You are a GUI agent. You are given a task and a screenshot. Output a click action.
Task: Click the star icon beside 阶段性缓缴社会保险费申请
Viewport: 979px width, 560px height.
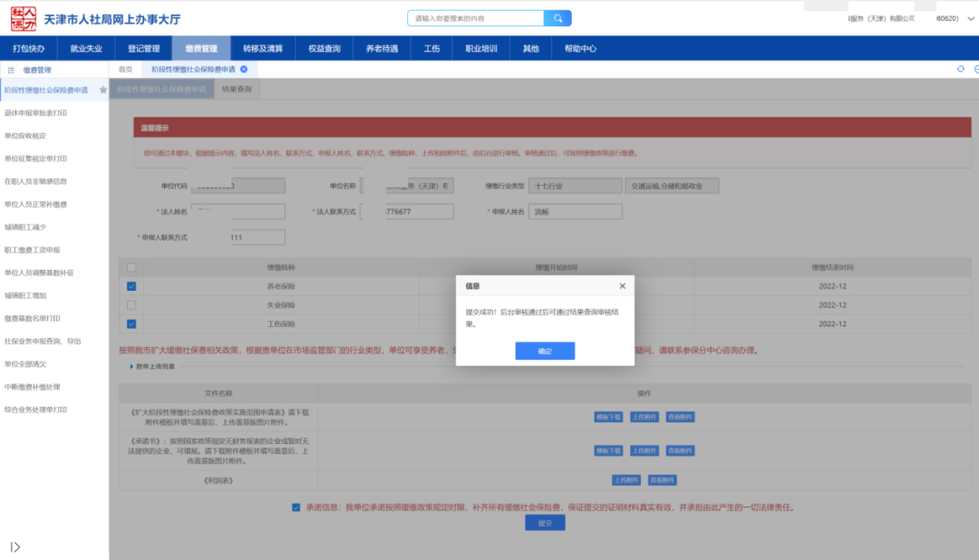point(102,91)
